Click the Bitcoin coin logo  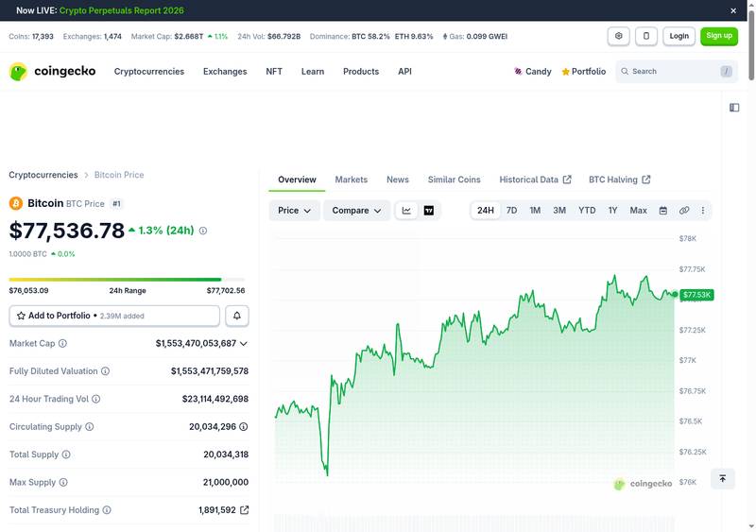pyautogui.click(x=16, y=203)
